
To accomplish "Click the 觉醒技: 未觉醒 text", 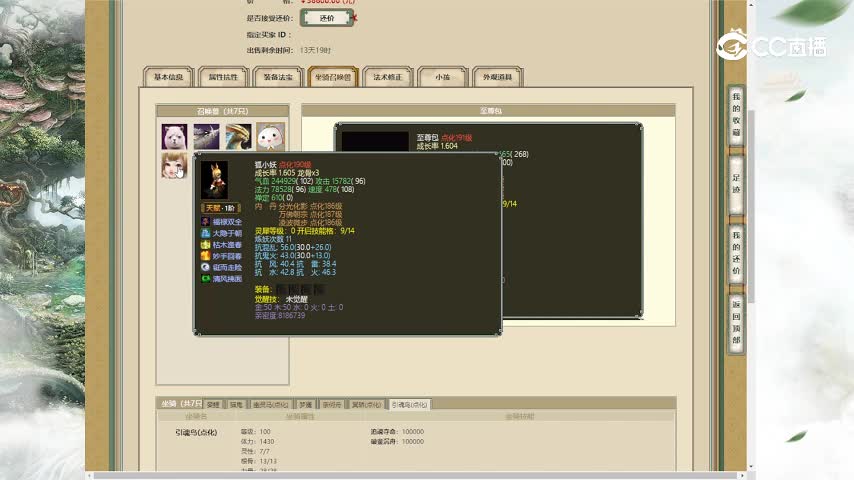I will click(281, 299).
